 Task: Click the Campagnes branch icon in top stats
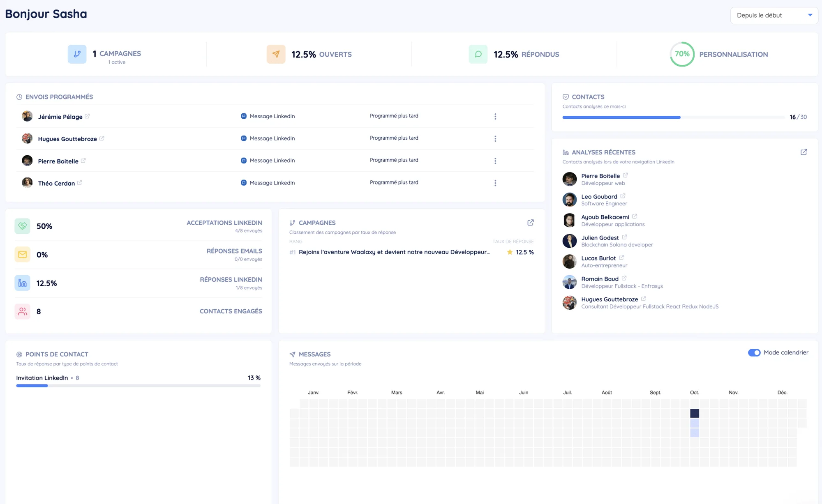[x=77, y=54]
